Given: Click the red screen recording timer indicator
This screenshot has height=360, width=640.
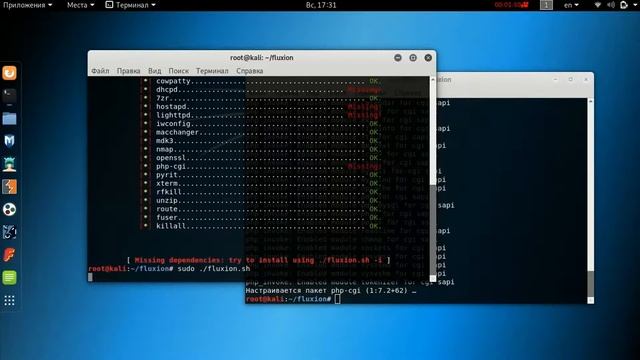Looking at the screenshot, I should pos(511,5).
